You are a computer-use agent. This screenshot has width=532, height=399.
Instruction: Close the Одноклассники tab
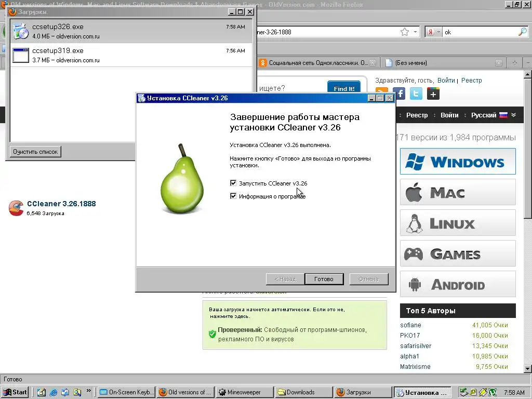[373, 63]
